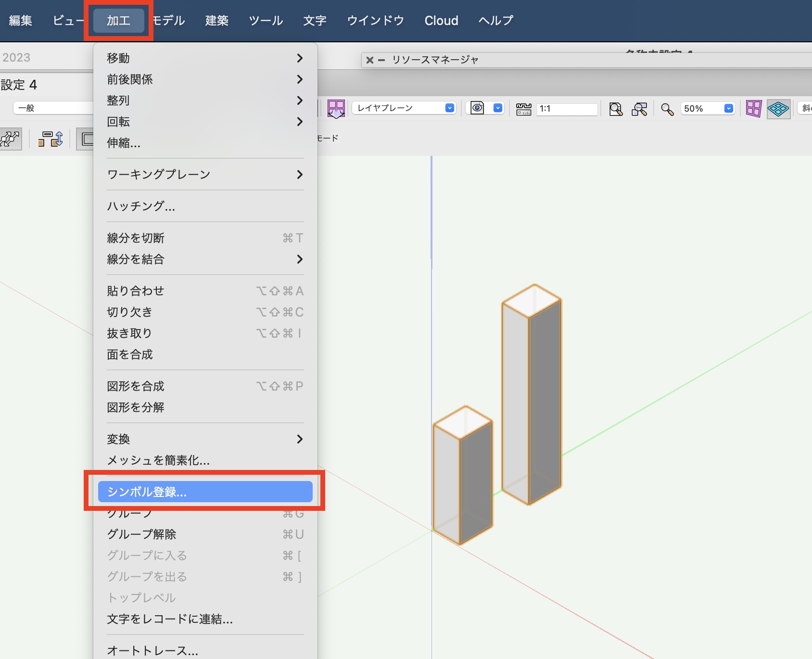Click the layer scale ruler icon
812x659 pixels.
pyautogui.click(x=523, y=109)
